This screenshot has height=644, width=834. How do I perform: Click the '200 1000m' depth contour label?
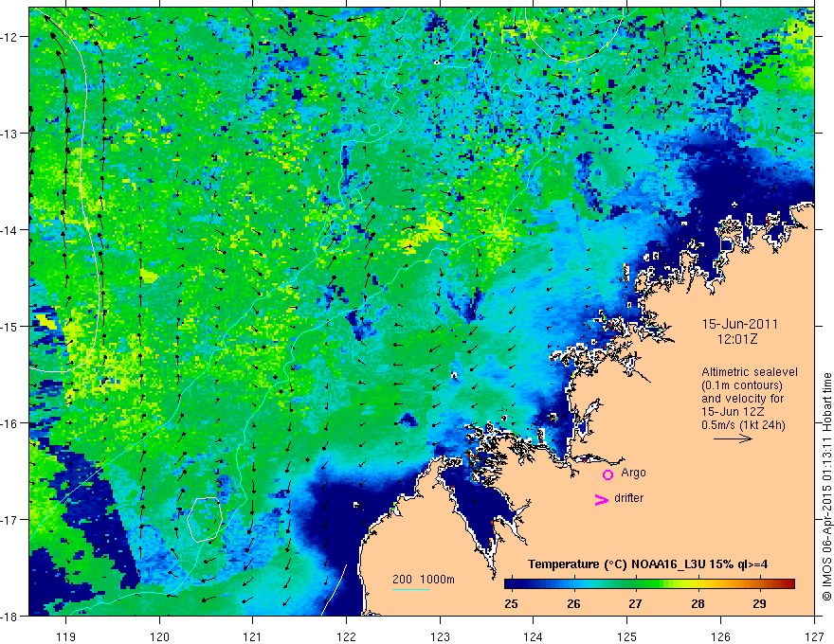pos(424,580)
